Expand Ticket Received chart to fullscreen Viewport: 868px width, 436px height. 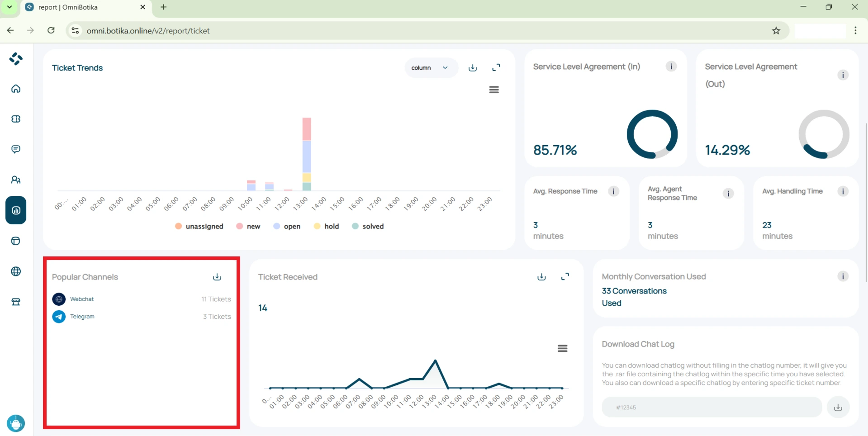click(565, 277)
